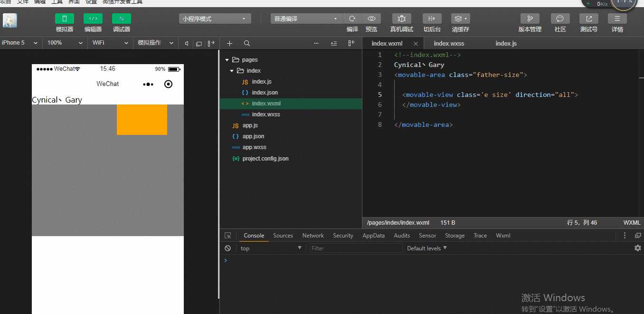Open the 普通编译 compile mode dropdown
The width and height of the screenshot is (644, 314).
click(307, 19)
